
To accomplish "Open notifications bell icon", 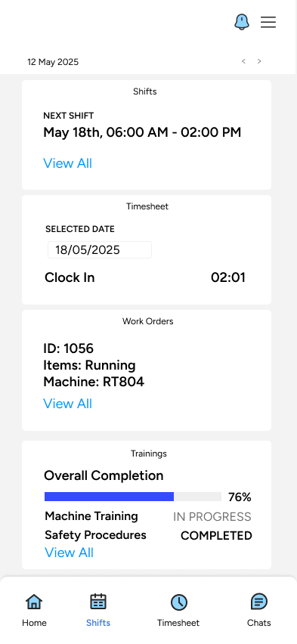I will coord(242,22).
